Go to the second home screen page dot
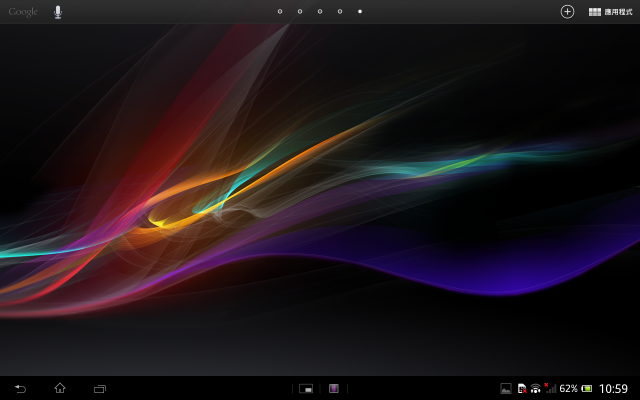 point(300,11)
